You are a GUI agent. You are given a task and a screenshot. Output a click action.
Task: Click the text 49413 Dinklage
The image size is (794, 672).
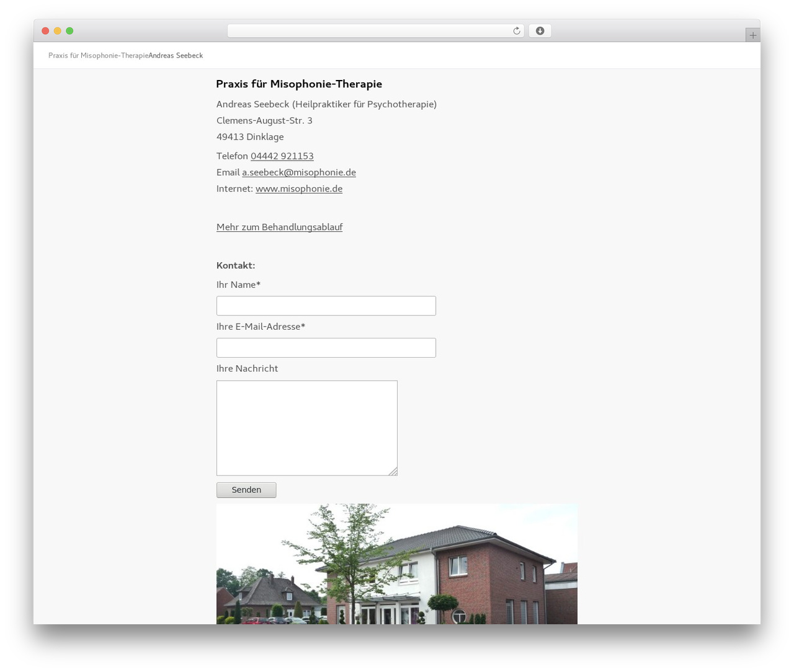click(250, 136)
